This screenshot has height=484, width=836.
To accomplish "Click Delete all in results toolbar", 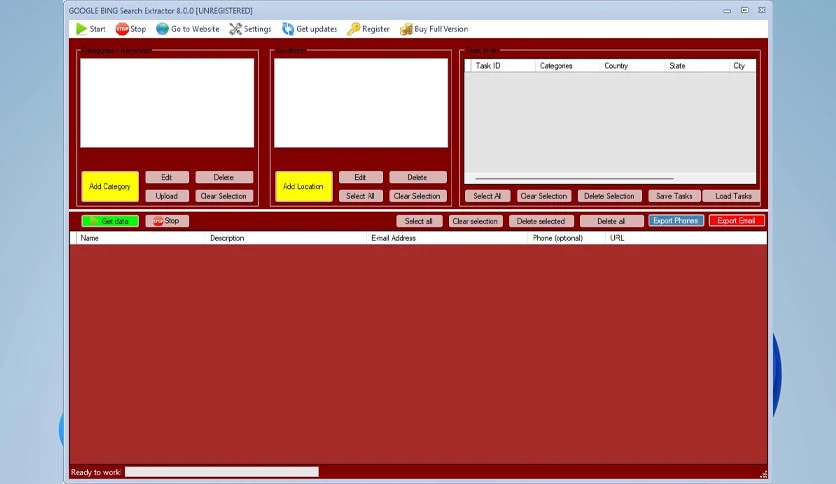I will click(612, 221).
